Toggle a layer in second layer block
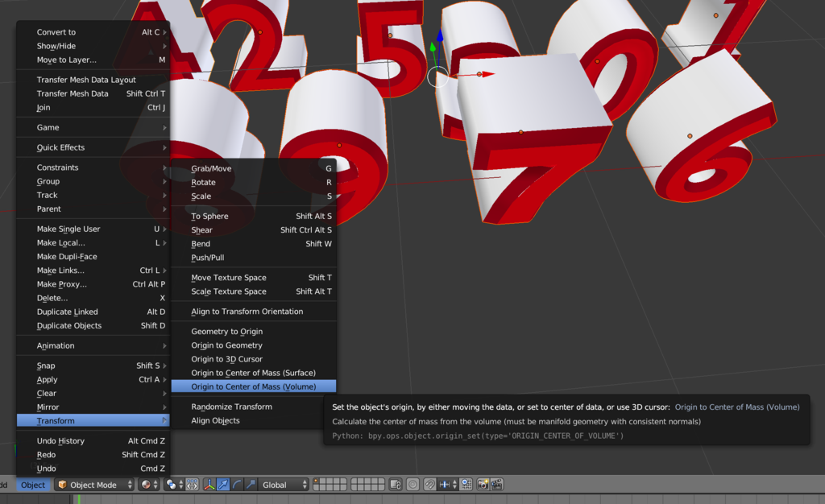Image resolution: width=825 pixels, height=504 pixels. point(367,485)
